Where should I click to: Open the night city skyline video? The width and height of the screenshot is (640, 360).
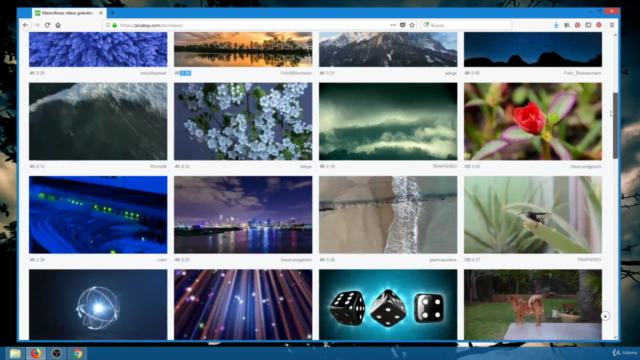243,215
